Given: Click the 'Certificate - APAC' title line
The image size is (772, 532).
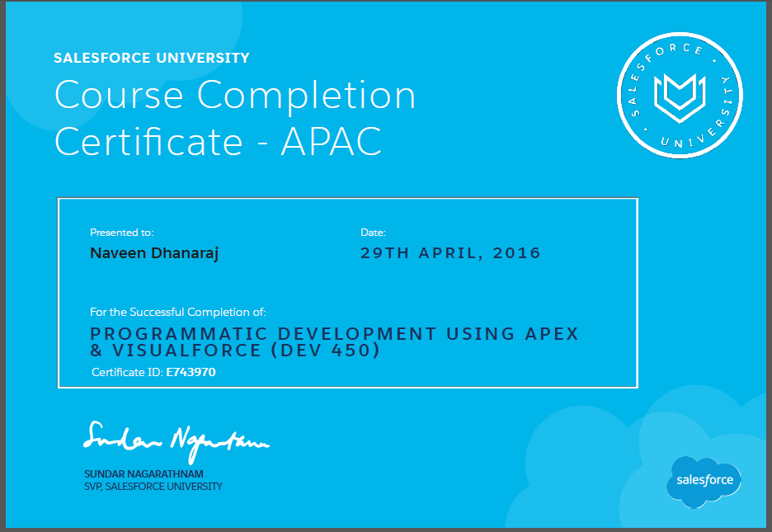Looking at the screenshot, I should click(218, 142).
